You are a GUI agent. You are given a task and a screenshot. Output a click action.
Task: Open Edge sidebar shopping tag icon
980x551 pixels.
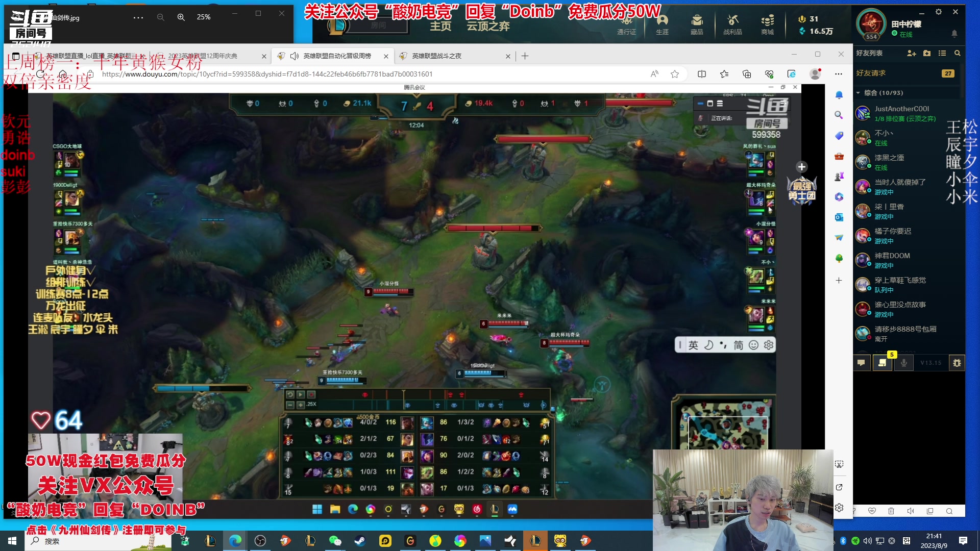click(839, 136)
